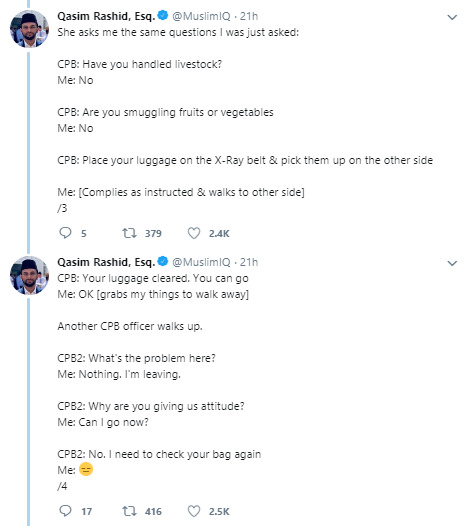Like the tweet with 2.5K likes
This screenshot has height=526, width=469.
click(x=194, y=511)
